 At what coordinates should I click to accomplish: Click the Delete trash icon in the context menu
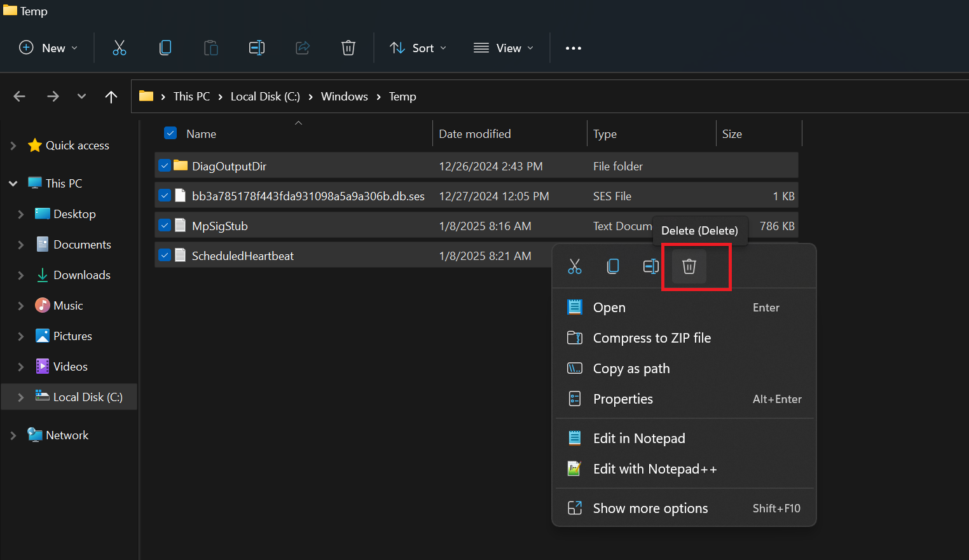tap(689, 266)
